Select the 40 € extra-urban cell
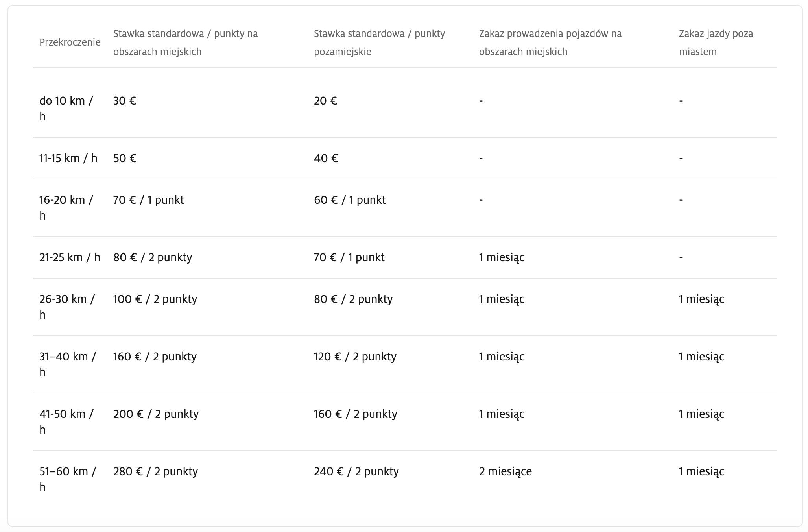Image resolution: width=808 pixels, height=532 pixels. [x=326, y=158]
